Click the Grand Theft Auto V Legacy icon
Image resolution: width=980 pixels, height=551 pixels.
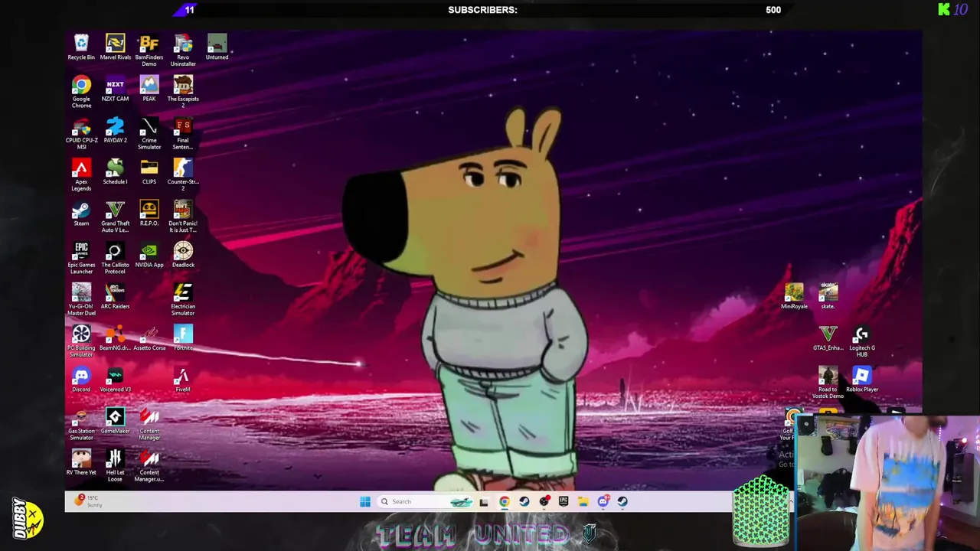pyautogui.click(x=115, y=216)
